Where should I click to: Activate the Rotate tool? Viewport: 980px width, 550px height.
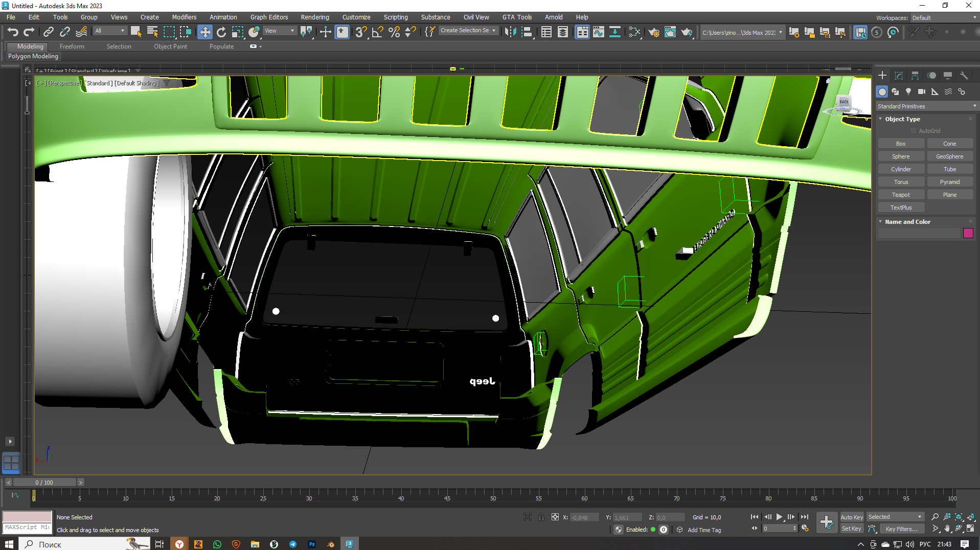(x=221, y=32)
